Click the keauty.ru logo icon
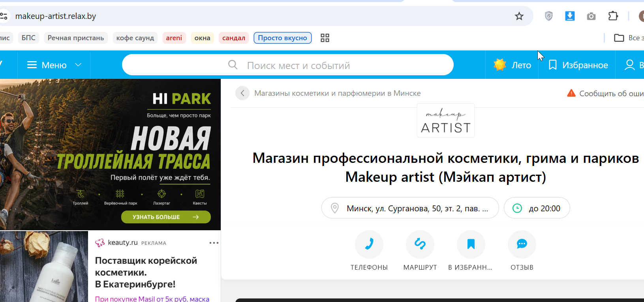Image resolution: width=644 pixels, height=302 pixels. coord(100,243)
